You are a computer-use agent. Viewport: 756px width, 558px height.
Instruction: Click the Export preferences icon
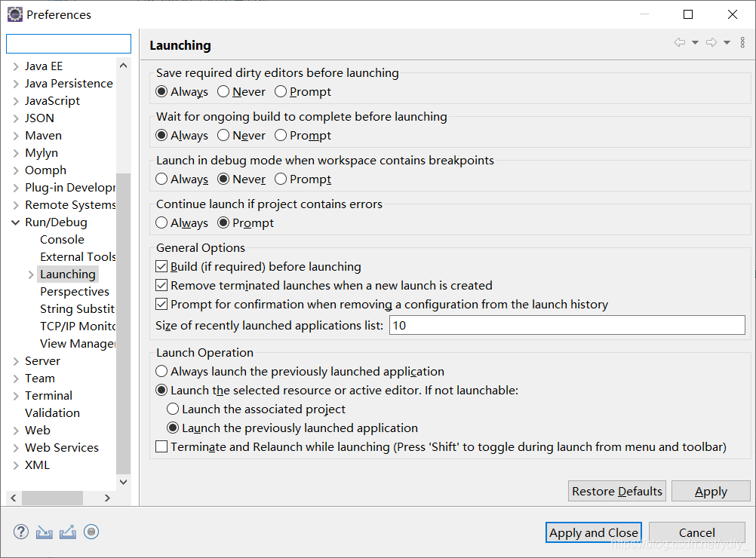coord(68,532)
